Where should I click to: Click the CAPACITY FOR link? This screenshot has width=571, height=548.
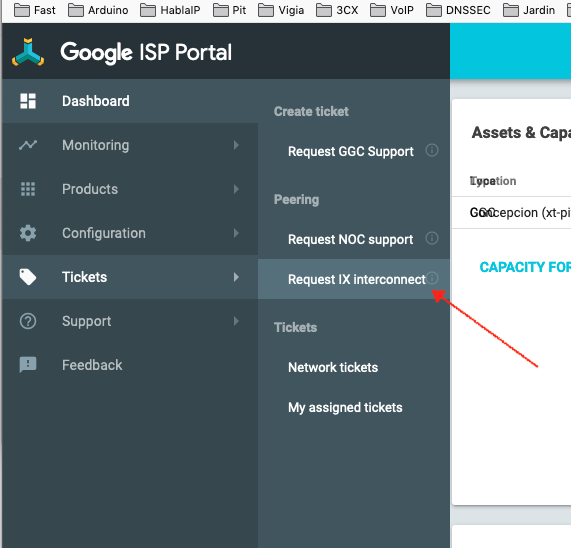[x=525, y=267]
